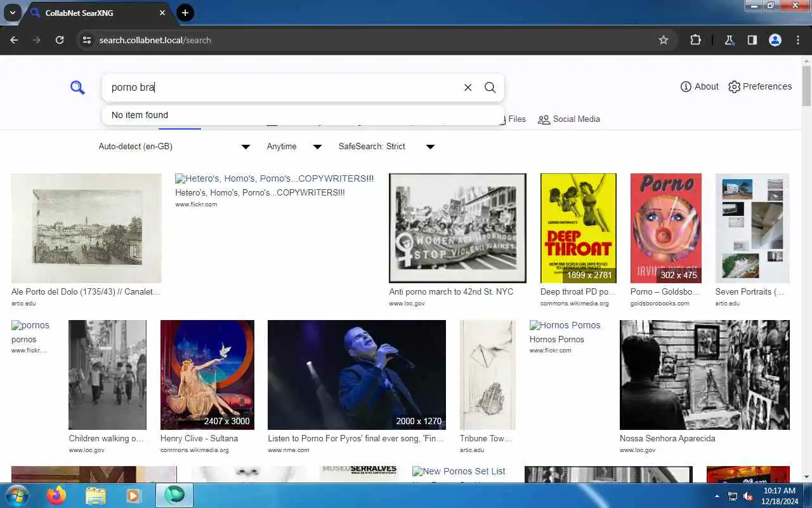Open the tab search dropdown arrow

(x=12, y=13)
